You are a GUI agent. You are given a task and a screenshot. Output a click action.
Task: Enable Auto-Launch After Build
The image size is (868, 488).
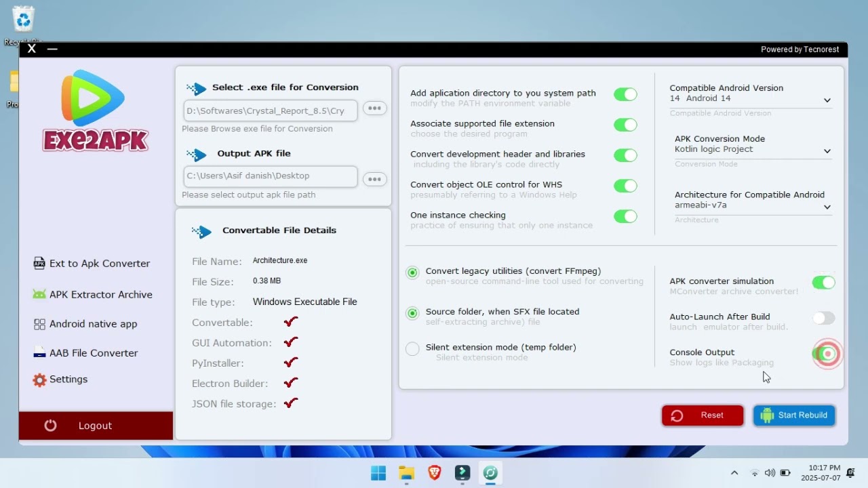pos(823,318)
